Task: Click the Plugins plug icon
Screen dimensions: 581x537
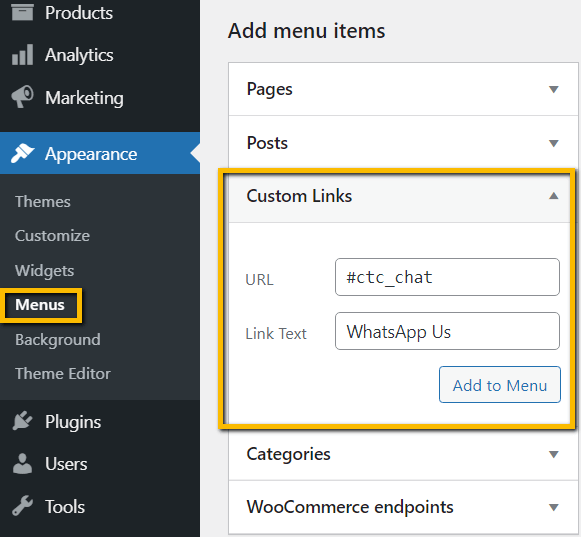Action: point(22,421)
